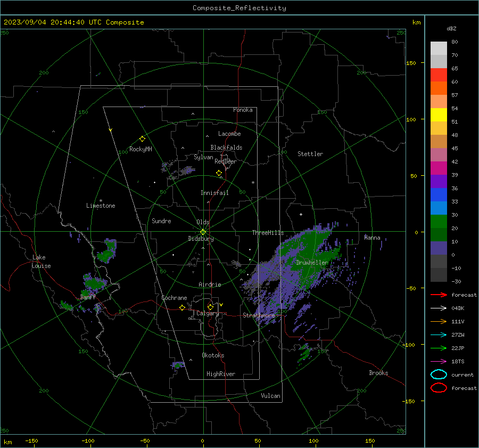
Task: Click the Lacombe town label
Action: [x=229, y=134]
